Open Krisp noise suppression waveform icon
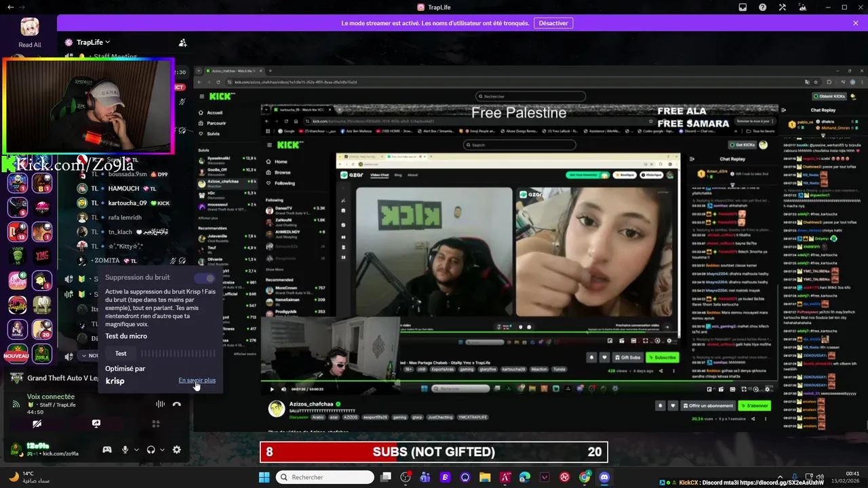Viewport: 868px width, 488px height. [160, 404]
